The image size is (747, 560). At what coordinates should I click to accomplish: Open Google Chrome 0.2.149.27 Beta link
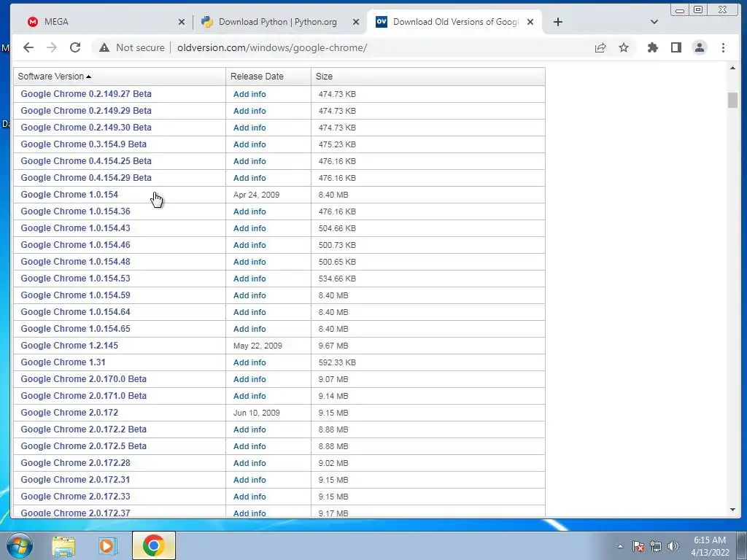click(x=86, y=94)
